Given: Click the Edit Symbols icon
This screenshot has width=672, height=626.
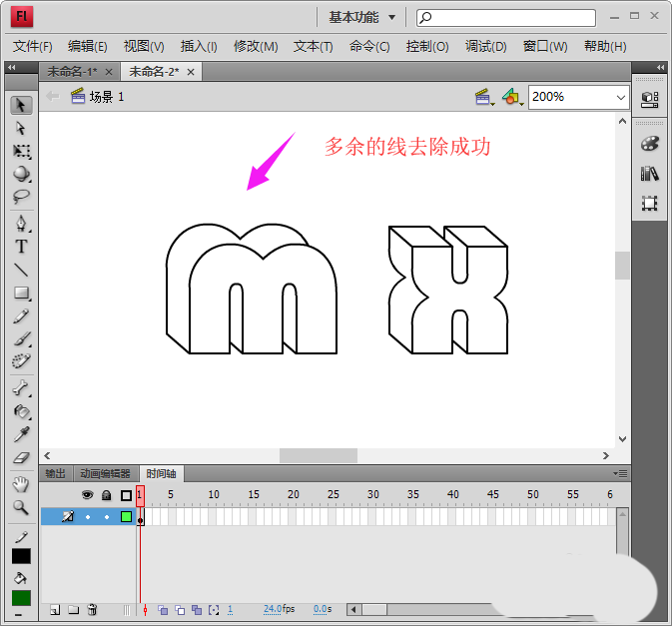Looking at the screenshot, I should pyautogui.click(x=512, y=97).
